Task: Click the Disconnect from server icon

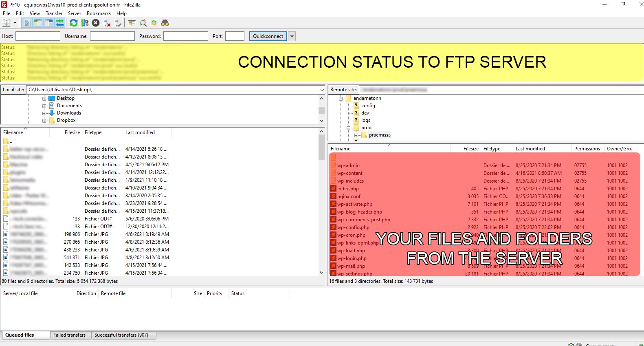Action: point(107,23)
